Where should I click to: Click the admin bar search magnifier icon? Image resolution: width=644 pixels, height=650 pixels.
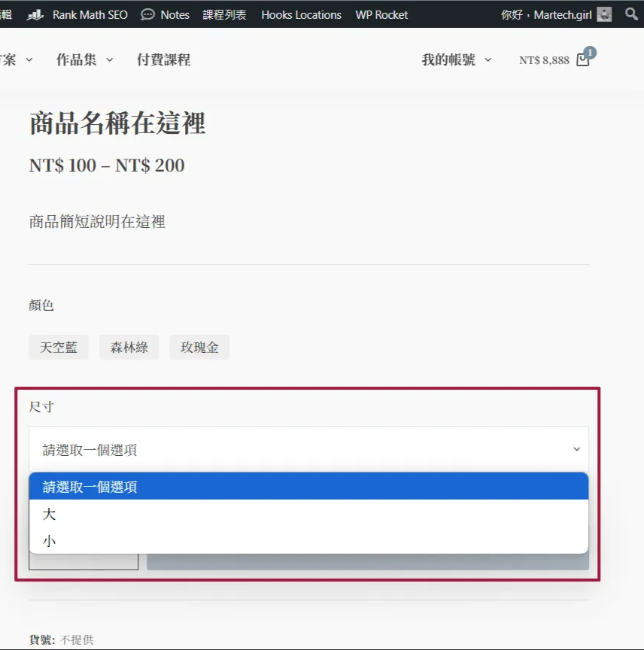632,14
